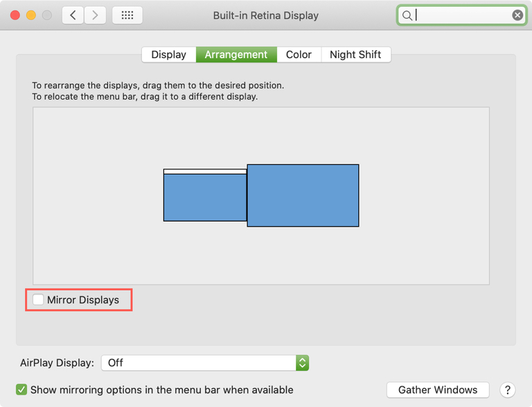Open help with the question mark button
Viewport: 532px width, 407px height.
[x=508, y=390]
